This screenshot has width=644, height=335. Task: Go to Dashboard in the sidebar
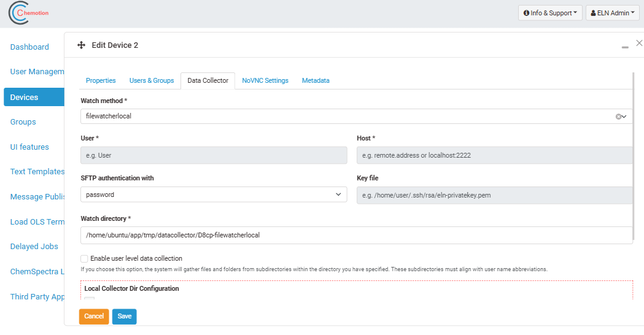[x=29, y=47]
